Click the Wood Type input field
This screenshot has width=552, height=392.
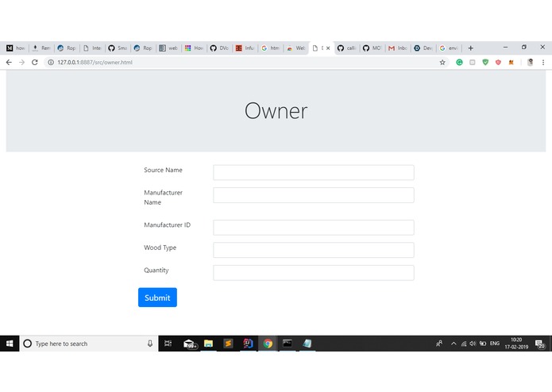[313, 250]
